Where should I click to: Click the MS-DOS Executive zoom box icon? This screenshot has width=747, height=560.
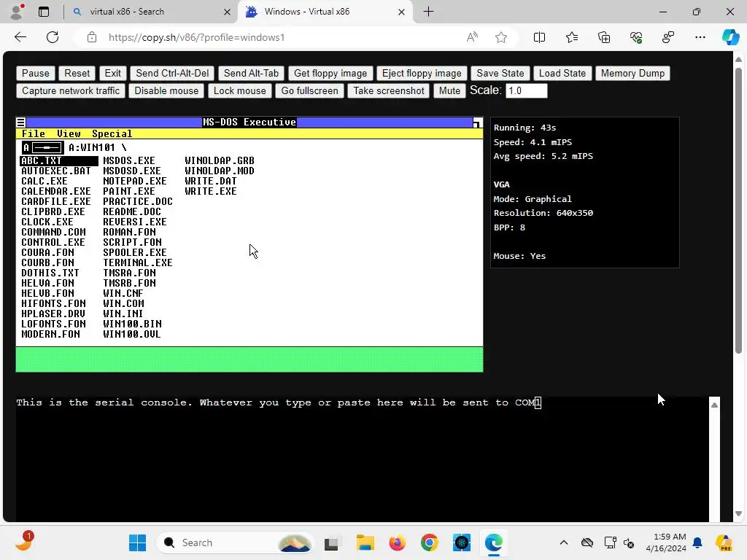tap(477, 122)
